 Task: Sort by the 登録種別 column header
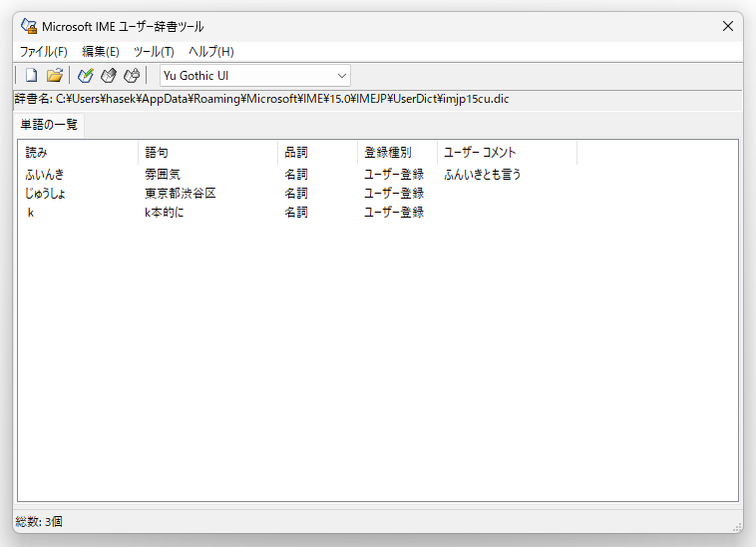[398, 153]
